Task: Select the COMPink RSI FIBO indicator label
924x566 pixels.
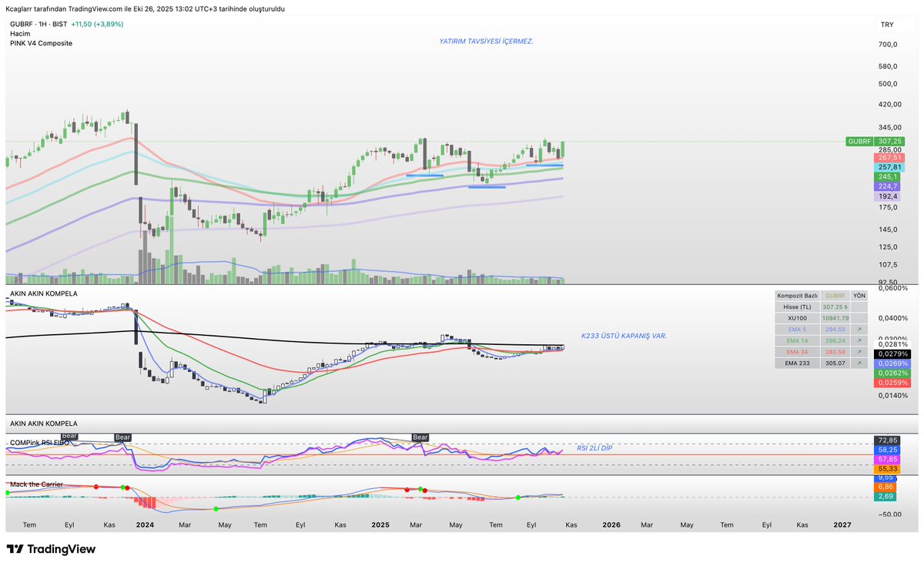Action: point(39,444)
